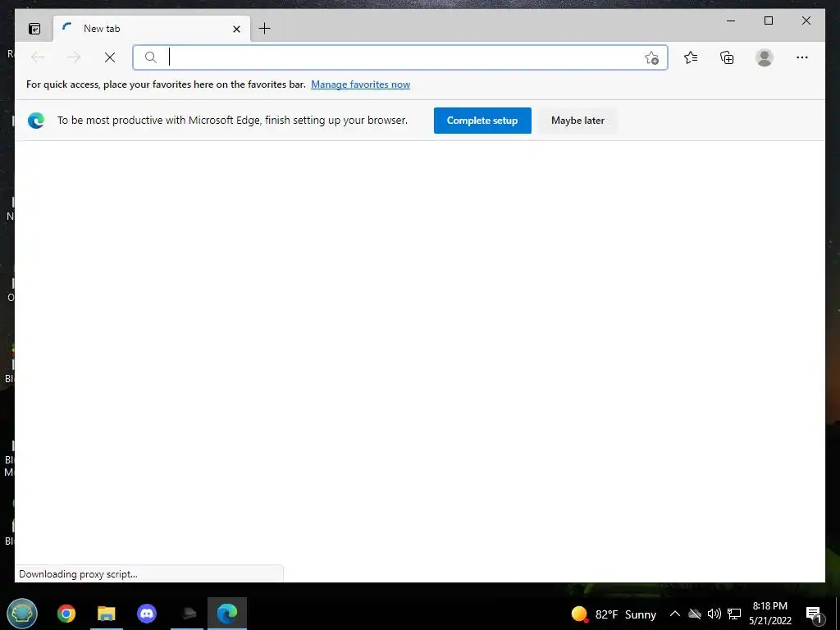Open Settings and more ellipsis menu

802,57
